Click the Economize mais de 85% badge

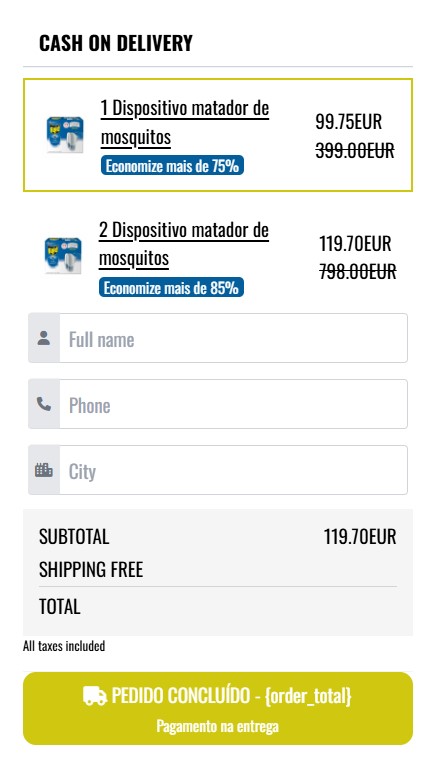coord(171,287)
